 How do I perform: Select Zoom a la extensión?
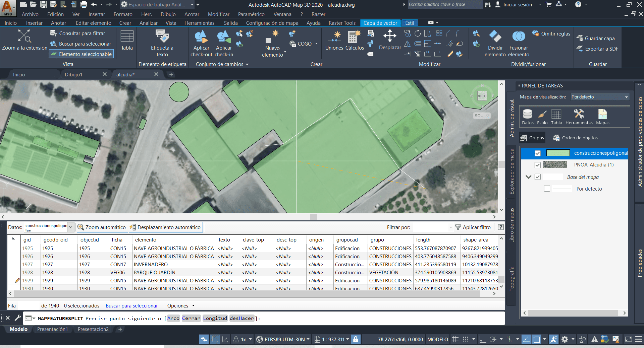click(24, 40)
